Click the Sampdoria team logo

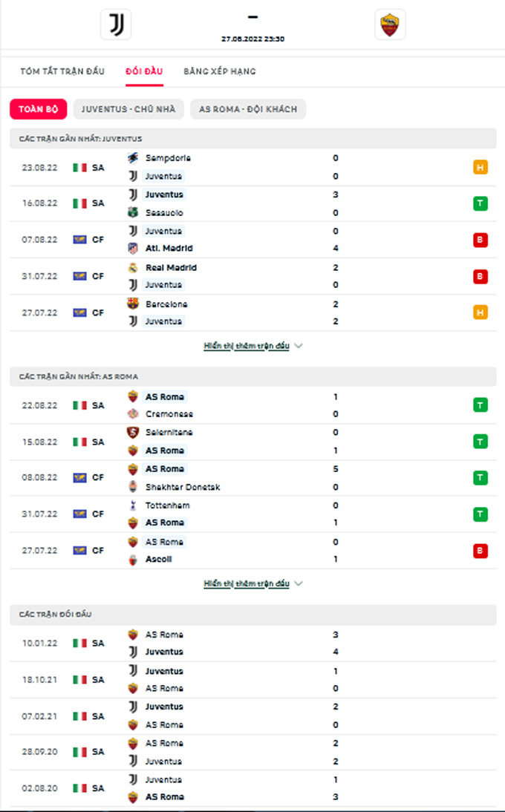(133, 158)
